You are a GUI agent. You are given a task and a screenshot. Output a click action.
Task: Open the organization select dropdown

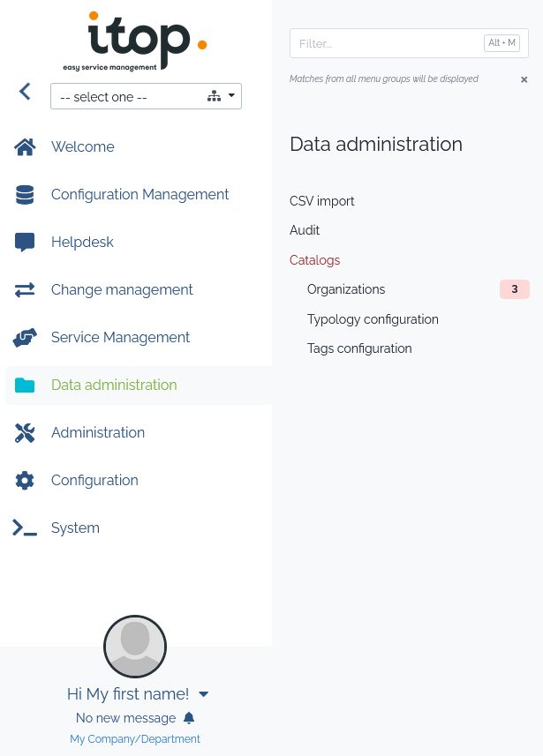[x=146, y=96]
